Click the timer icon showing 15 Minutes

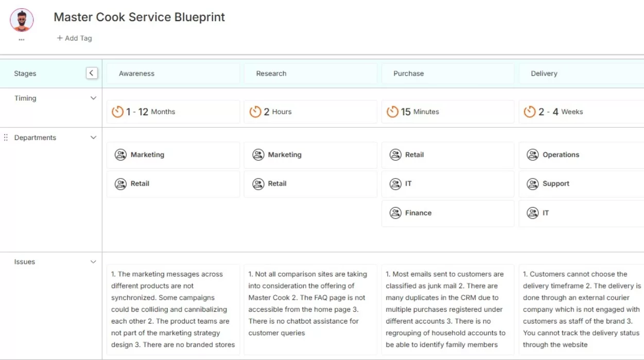coord(392,111)
